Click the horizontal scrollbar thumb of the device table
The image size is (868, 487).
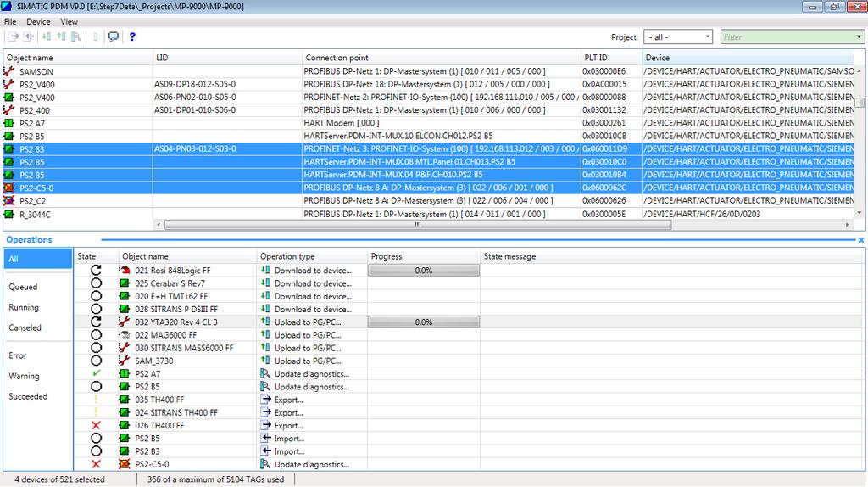(418, 224)
